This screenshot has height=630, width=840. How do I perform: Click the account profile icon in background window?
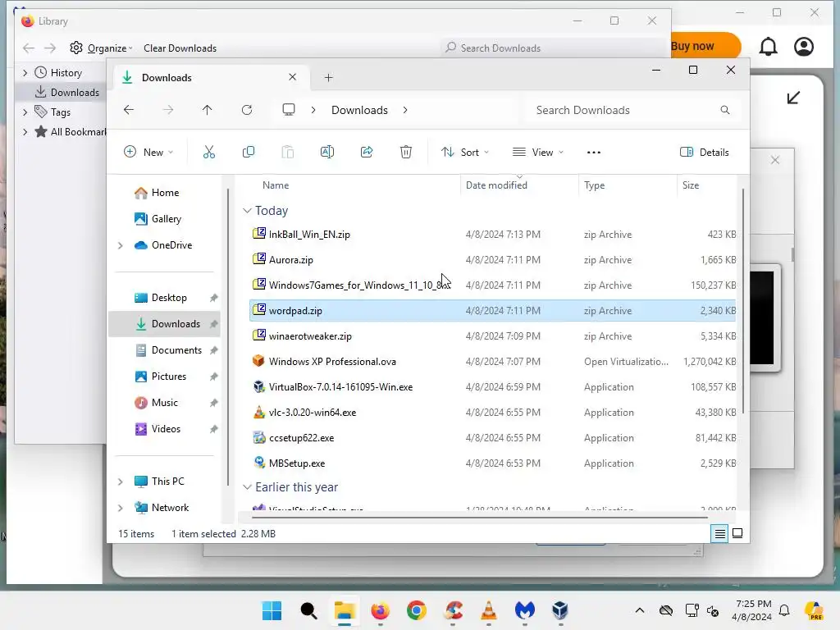[x=804, y=47]
